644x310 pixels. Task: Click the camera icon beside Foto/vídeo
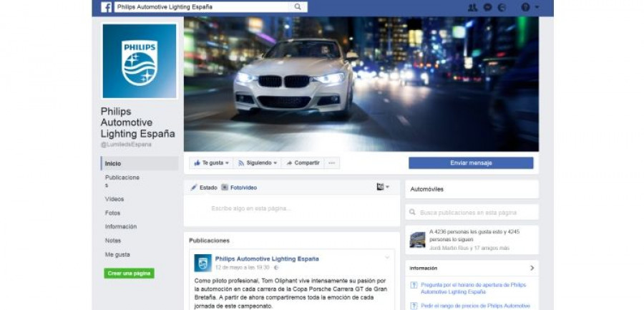pyautogui.click(x=225, y=188)
